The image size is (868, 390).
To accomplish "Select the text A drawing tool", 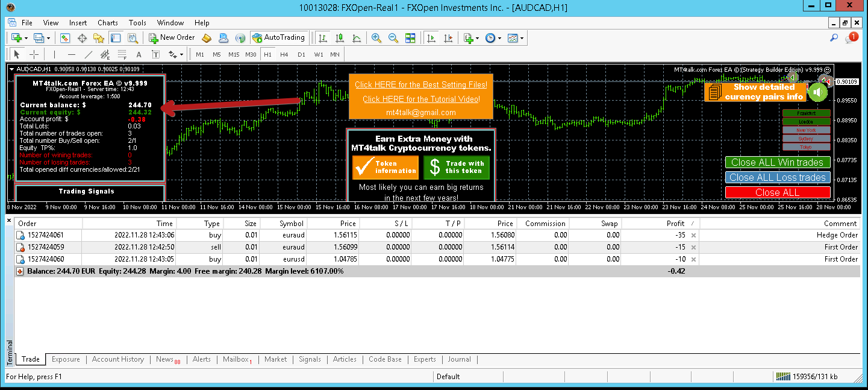I will coord(139,54).
